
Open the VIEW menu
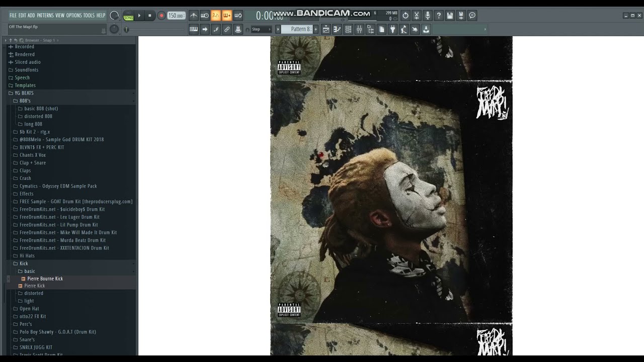(60, 16)
